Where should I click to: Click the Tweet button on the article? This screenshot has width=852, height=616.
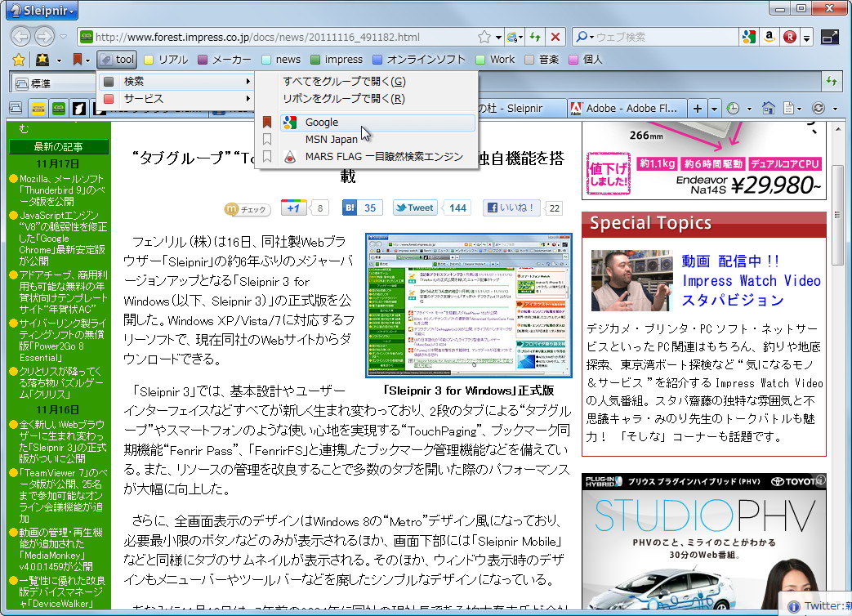414,208
